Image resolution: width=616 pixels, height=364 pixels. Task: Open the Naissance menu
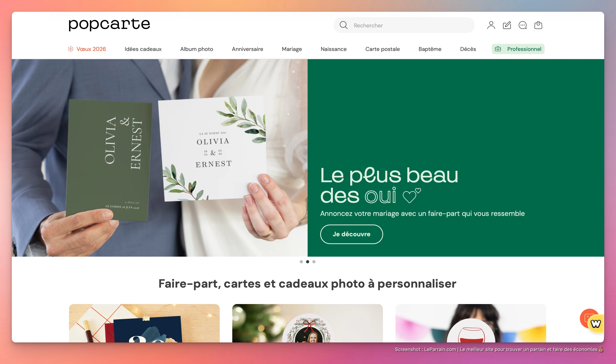pos(333,49)
